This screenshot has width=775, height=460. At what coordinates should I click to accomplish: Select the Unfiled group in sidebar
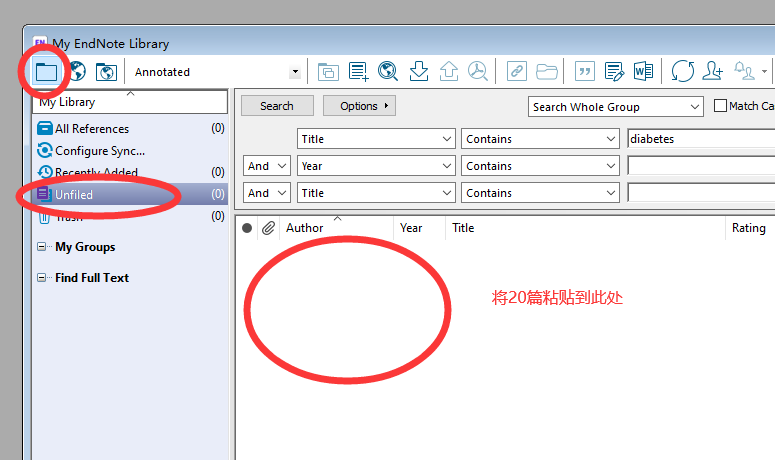coord(74,194)
